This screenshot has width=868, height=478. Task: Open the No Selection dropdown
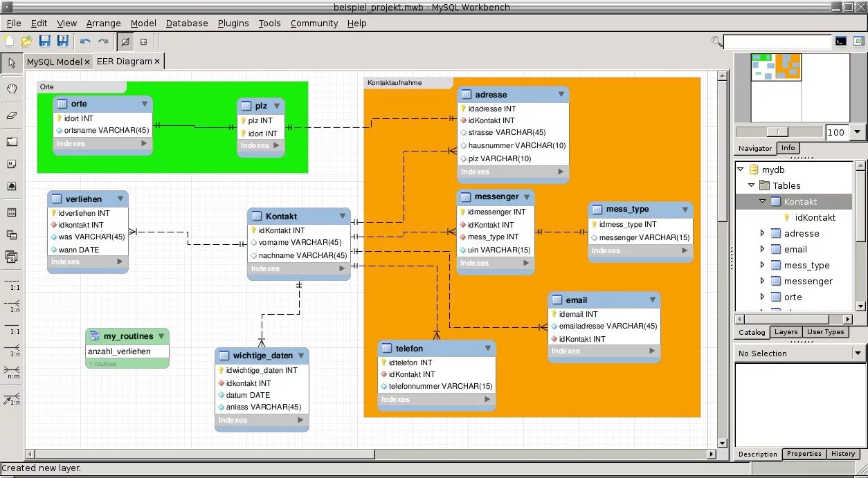point(858,353)
